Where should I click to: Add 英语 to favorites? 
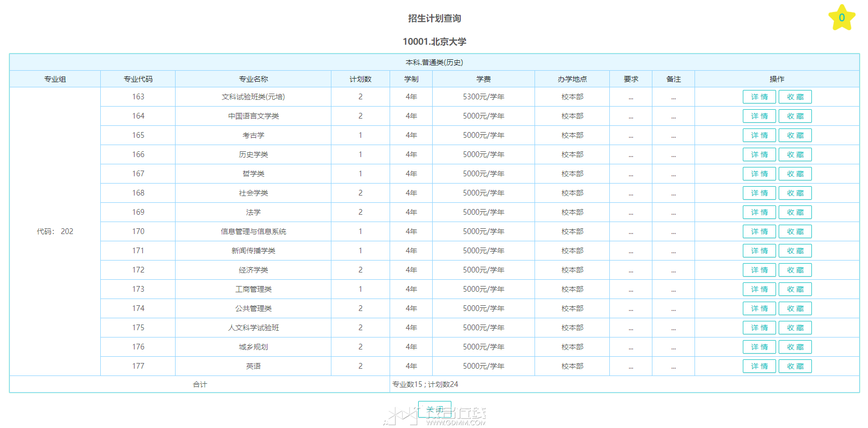[795, 366]
